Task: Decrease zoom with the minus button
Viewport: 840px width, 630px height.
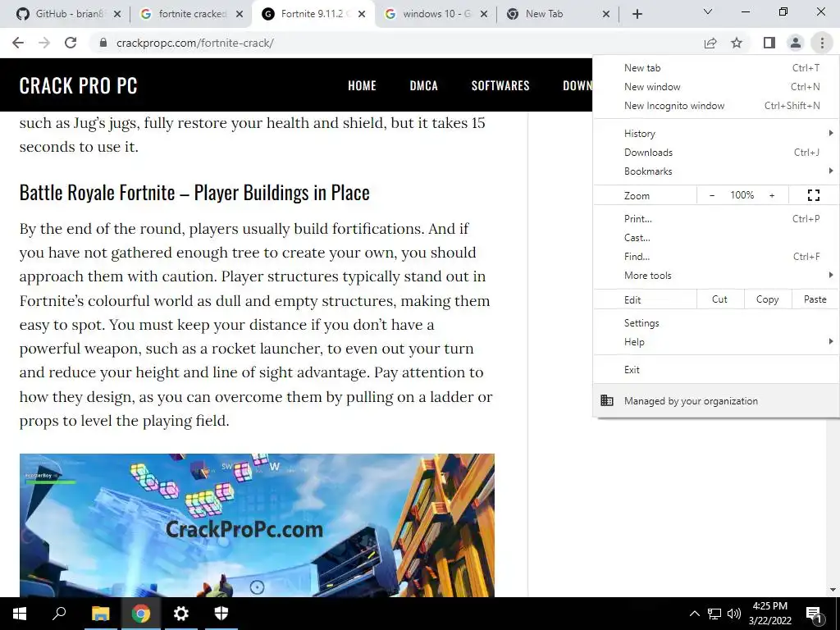Action: click(712, 195)
